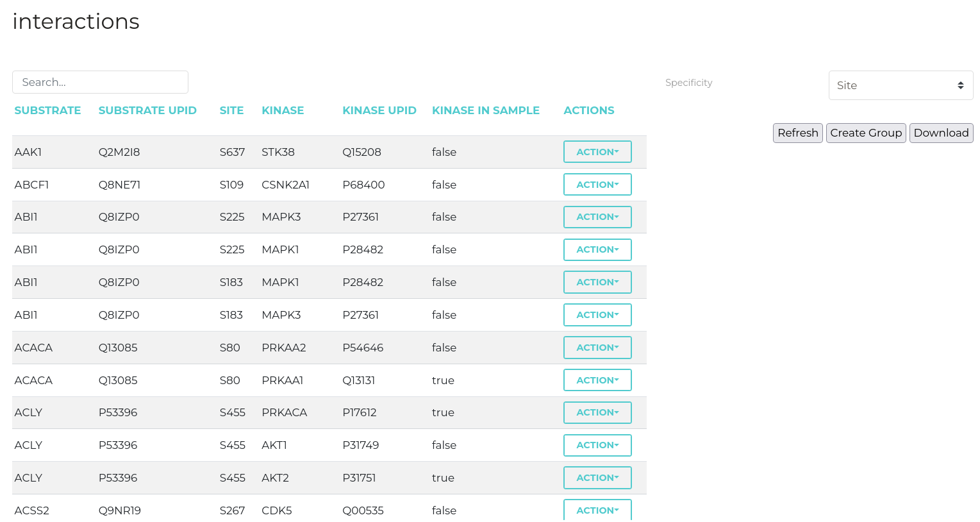Image resolution: width=980 pixels, height=522 pixels.
Task: Open Action dropdown for ABCF1 row
Action: (x=597, y=185)
